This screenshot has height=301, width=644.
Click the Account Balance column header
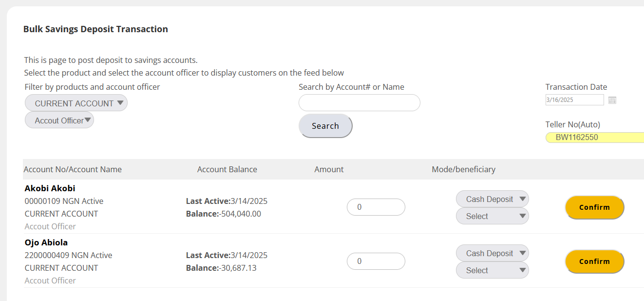227,169
